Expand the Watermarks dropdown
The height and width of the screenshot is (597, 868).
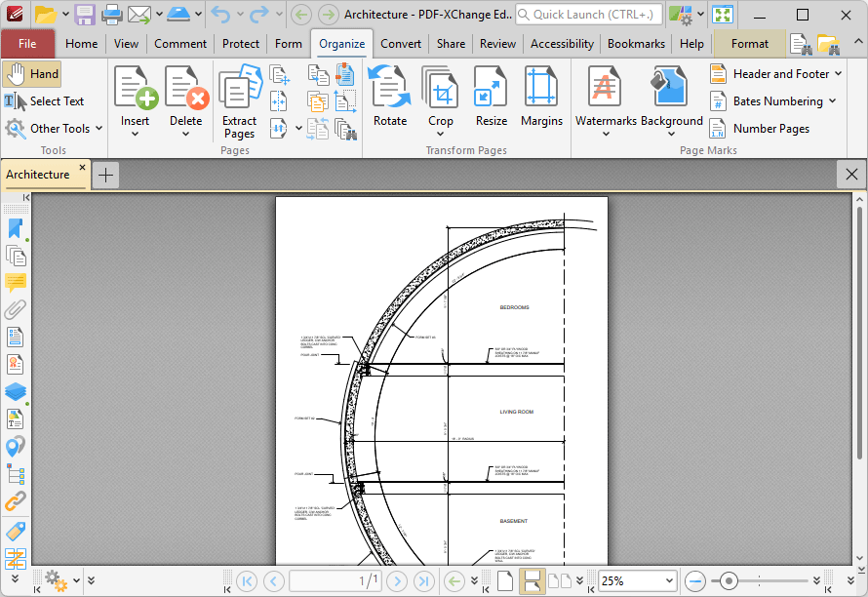(606, 134)
